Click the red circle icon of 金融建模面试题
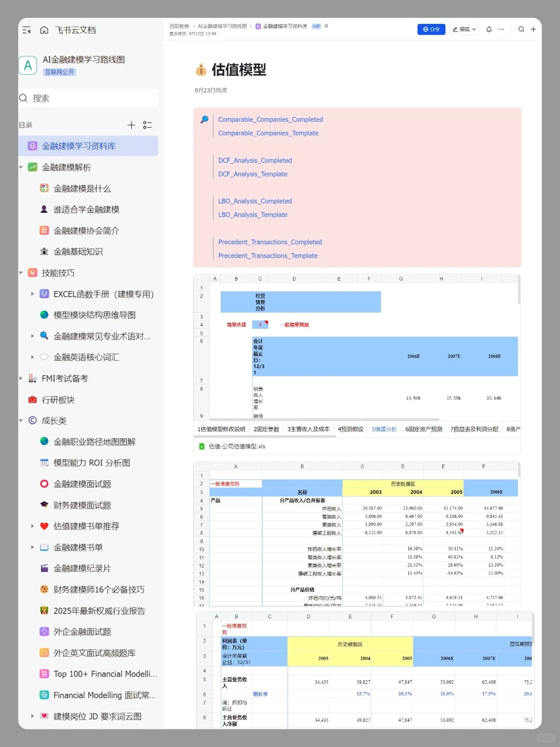 tap(44, 484)
